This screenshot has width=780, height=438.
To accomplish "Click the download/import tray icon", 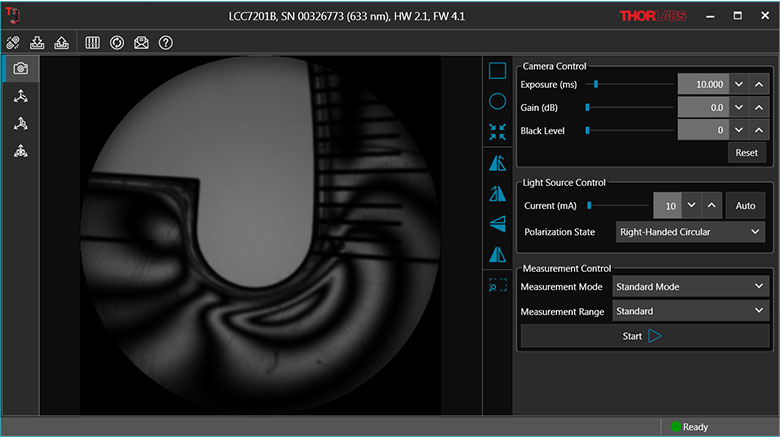I will [38, 43].
